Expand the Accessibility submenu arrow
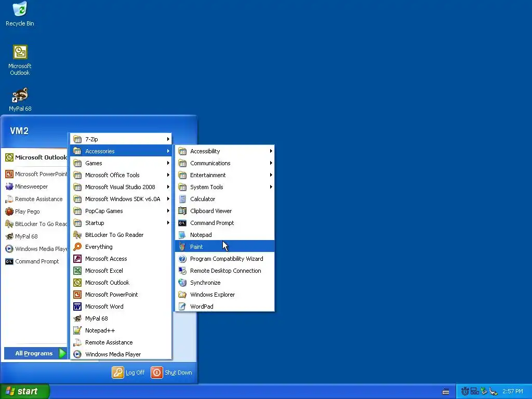Viewport: 532px width, 399px height. (271, 151)
